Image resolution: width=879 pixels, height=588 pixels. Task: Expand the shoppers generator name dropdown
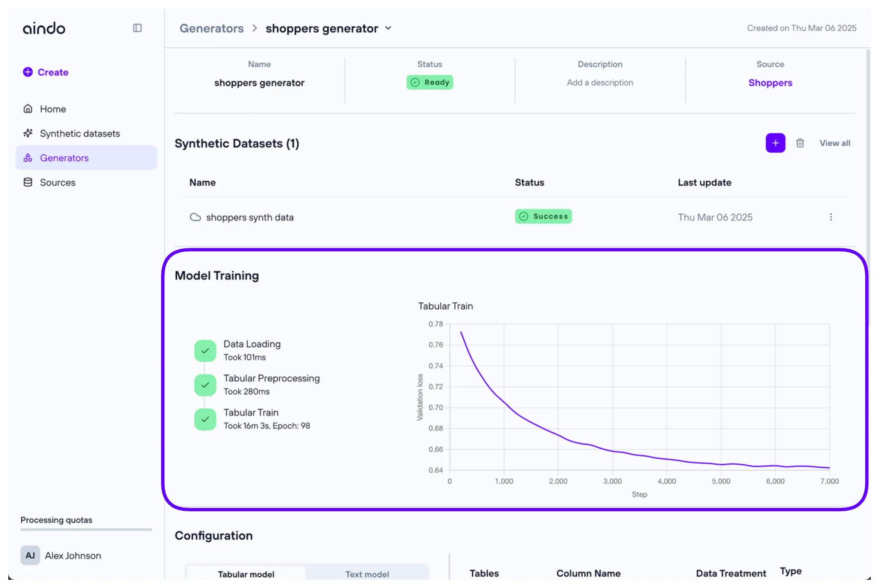coord(388,28)
